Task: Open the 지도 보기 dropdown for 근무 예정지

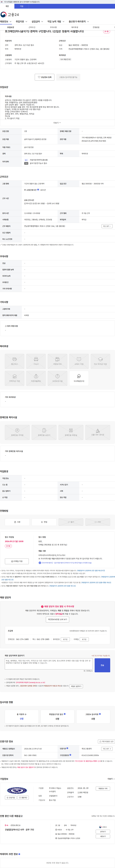Action: 107,226
